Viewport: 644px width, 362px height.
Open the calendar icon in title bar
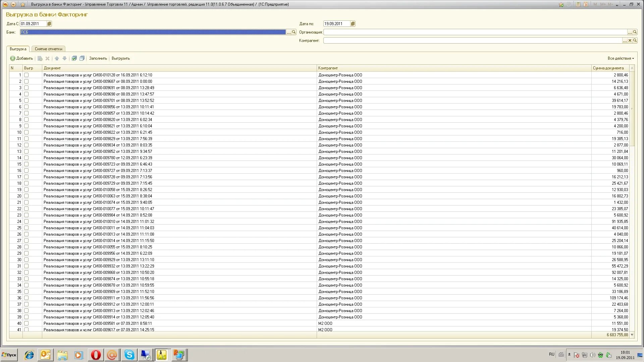tap(586, 4)
